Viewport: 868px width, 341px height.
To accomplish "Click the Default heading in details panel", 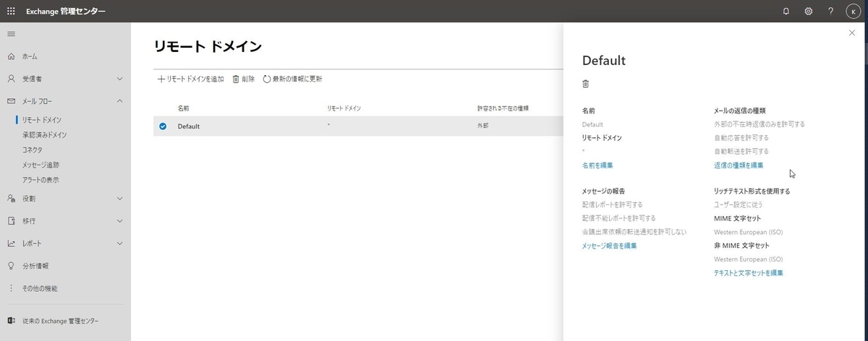I will click(604, 61).
